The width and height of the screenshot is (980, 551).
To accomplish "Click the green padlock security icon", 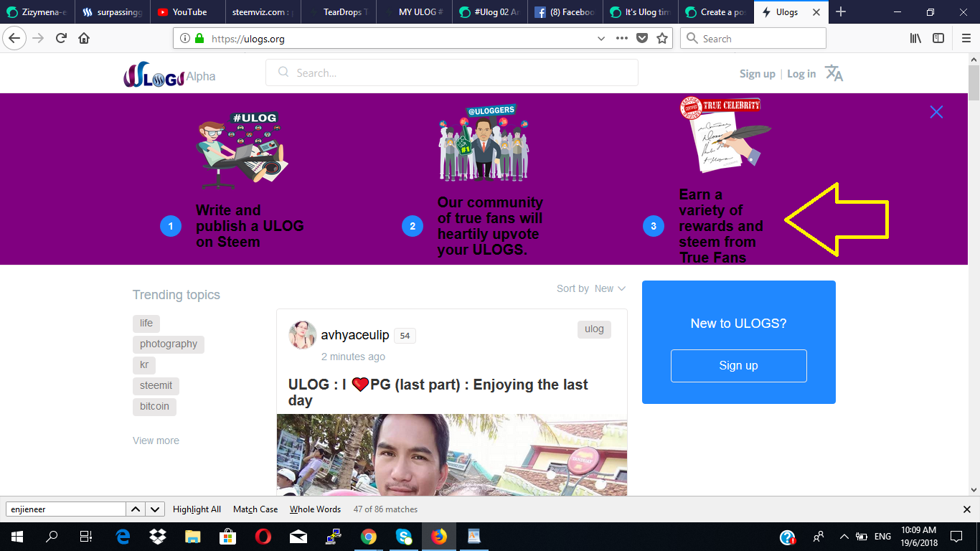I will pos(199,39).
